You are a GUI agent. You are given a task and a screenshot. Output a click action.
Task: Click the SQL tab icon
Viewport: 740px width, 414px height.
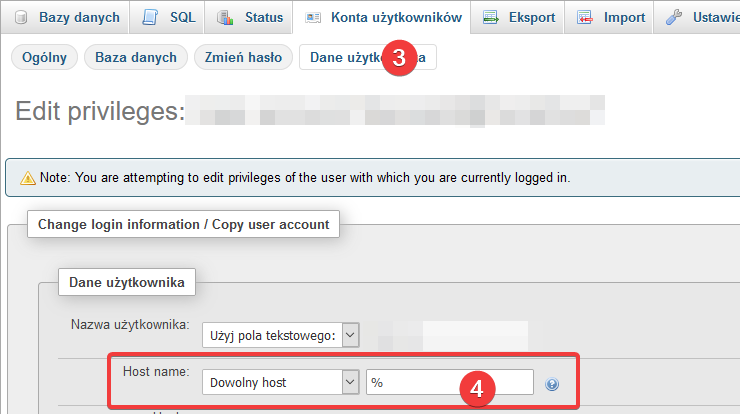click(150, 17)
